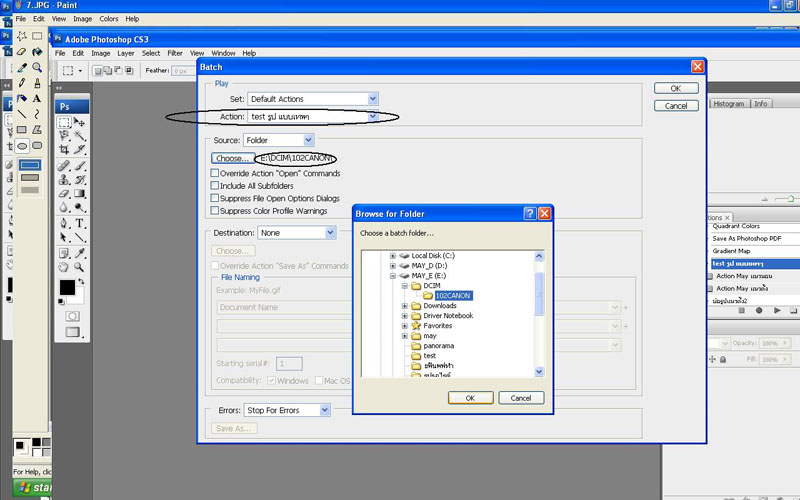Select the Magic Wand tool
This screenshot has height=500, width=800.
(x=79, y=135)
